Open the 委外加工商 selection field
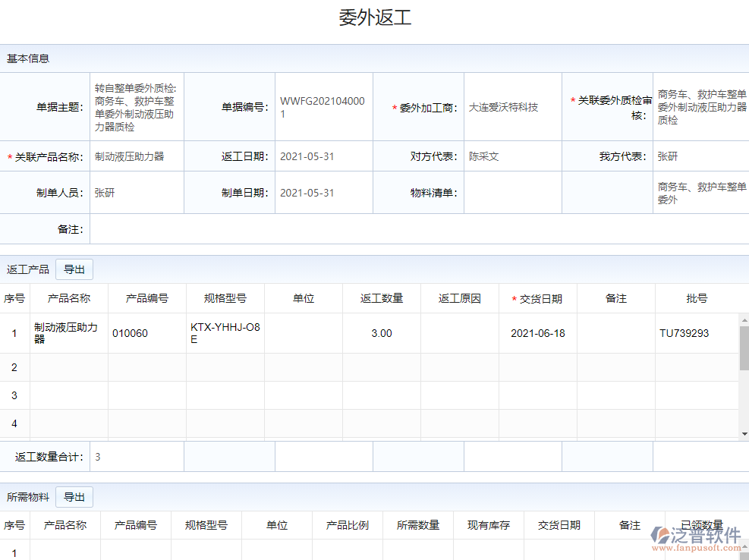Viewport: 749px width, 560px height. [x=511, y=107]
